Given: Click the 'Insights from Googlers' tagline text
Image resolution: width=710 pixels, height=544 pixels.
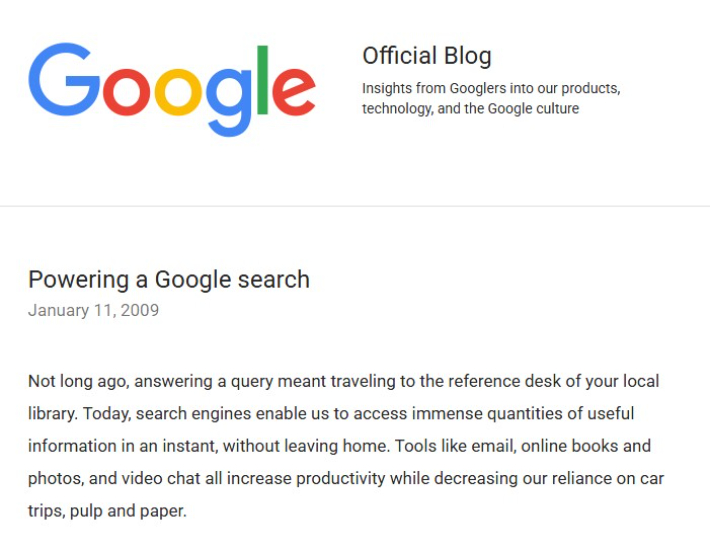Looking at the screenshot, I should click(491, 98).
